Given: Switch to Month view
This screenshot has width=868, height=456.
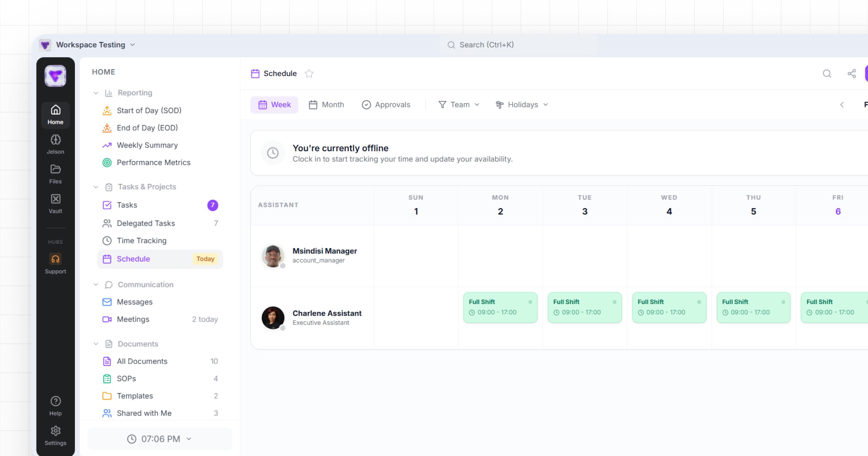Looking at the screenshot, I should pyautogui.click(x=326, y=105).
